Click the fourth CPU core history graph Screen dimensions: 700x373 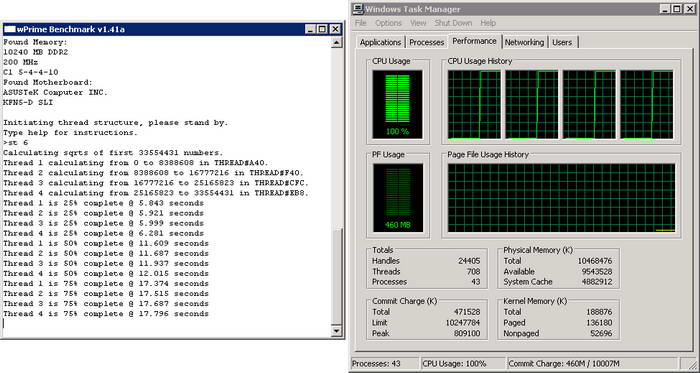pos(647,104)
